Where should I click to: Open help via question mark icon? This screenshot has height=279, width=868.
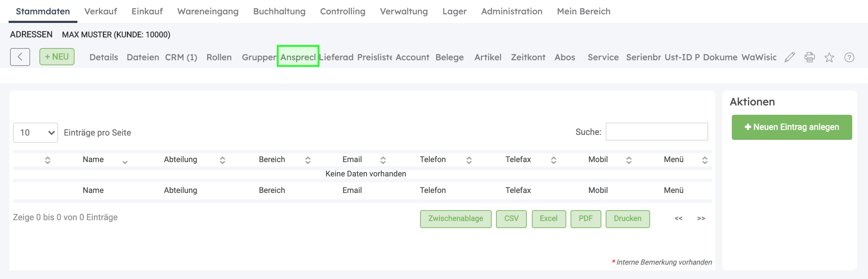pos(849,57)
